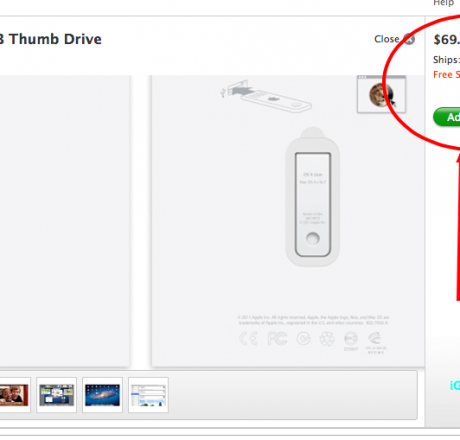Click the cyan iG link text
Viewport: 460px width, 440px height.
point(455,385)
